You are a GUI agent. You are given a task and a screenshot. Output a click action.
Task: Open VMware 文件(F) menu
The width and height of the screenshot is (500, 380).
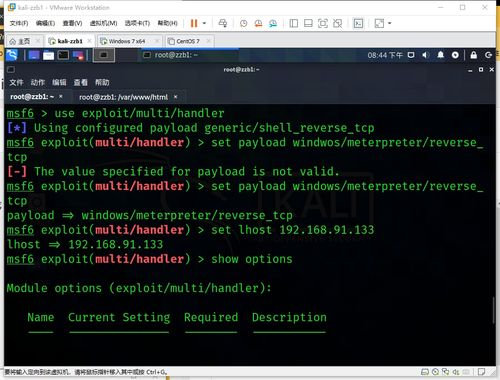(19, 23)
